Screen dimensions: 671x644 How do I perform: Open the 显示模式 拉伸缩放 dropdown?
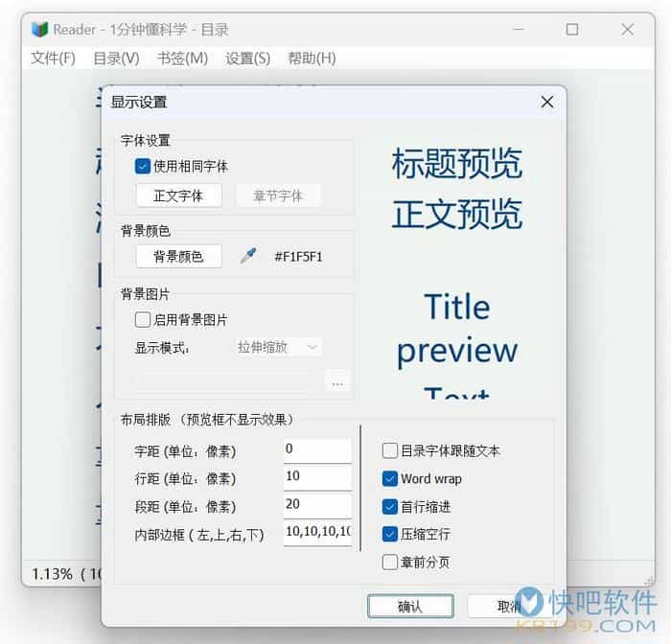[x=279, y=347]
